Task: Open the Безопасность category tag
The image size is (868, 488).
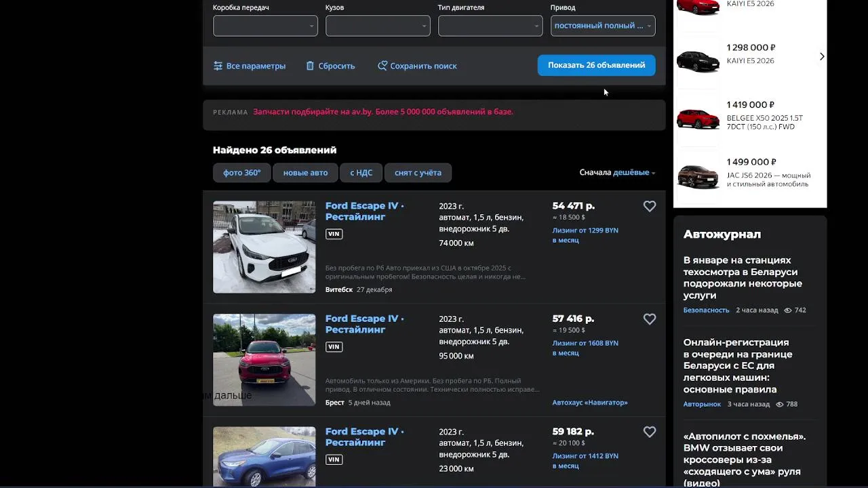Action: pos(707,310)
